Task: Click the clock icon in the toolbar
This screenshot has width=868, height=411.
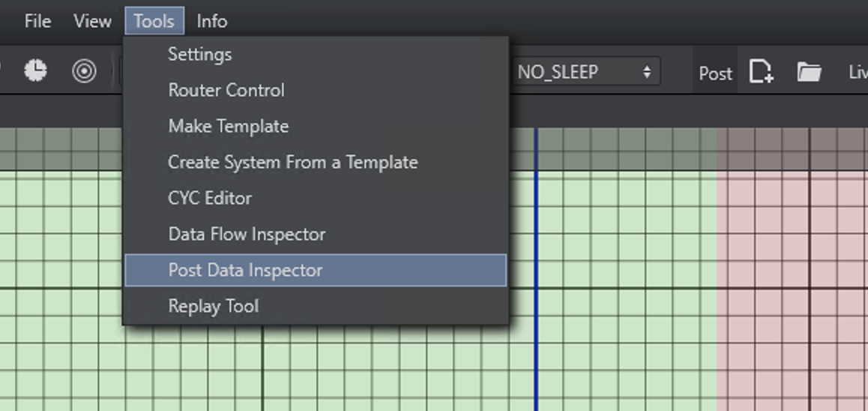Action: (34, 71)
